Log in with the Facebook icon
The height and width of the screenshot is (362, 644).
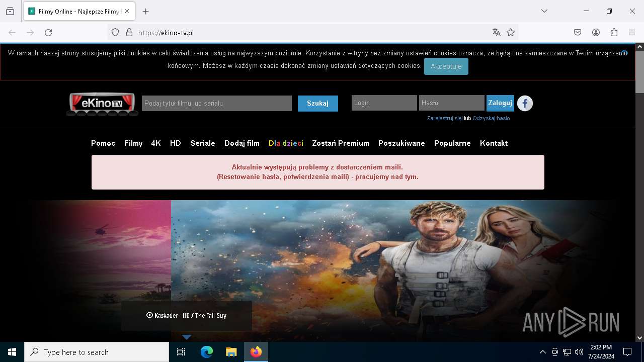point(525,103)
